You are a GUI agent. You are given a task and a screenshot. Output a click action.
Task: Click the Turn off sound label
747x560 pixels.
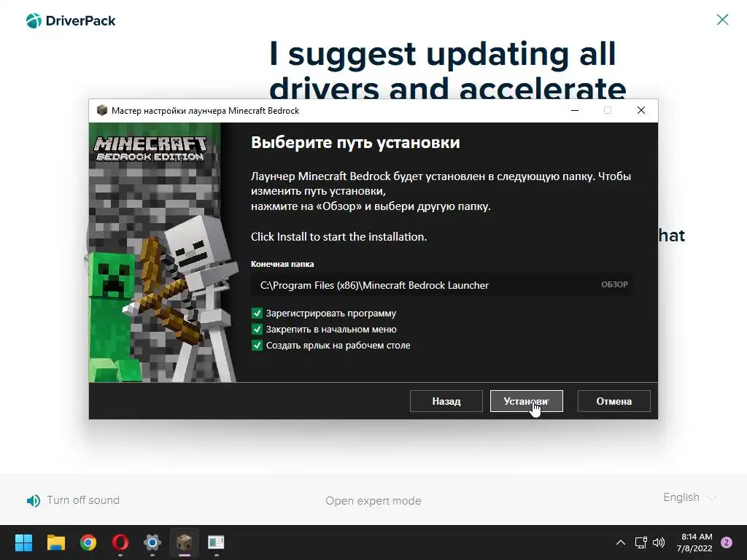point(83,500)
